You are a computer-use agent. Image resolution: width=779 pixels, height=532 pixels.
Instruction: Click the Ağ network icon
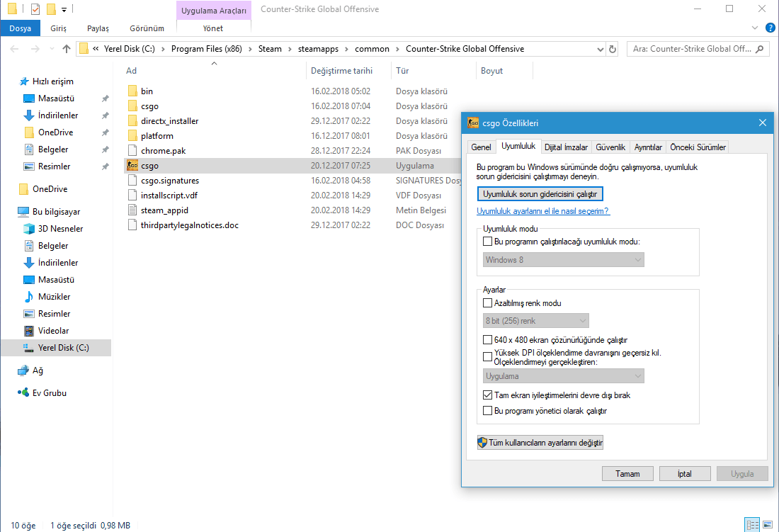(23, 370)
